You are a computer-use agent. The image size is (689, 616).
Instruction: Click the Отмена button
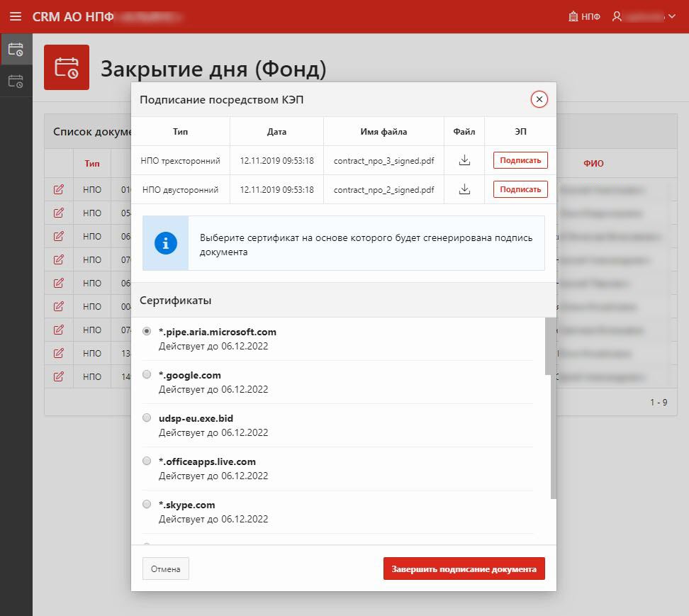(166, 569)
